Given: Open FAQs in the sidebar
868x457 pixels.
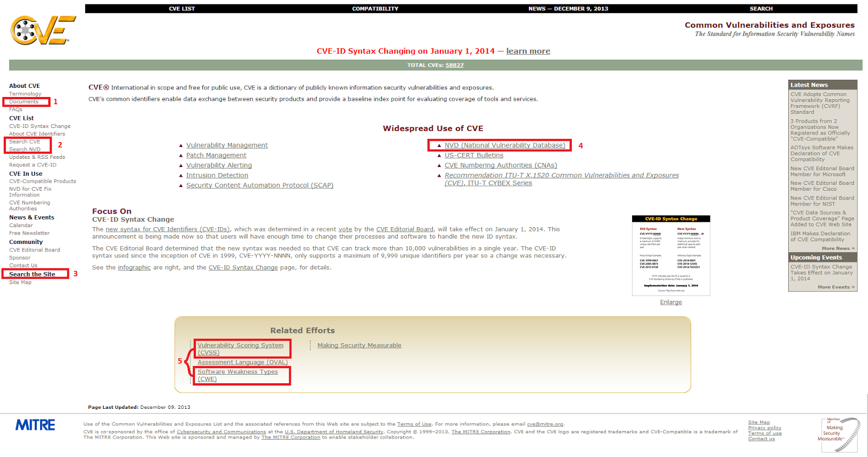Looking at the screenshot, I should pos(16,110).
